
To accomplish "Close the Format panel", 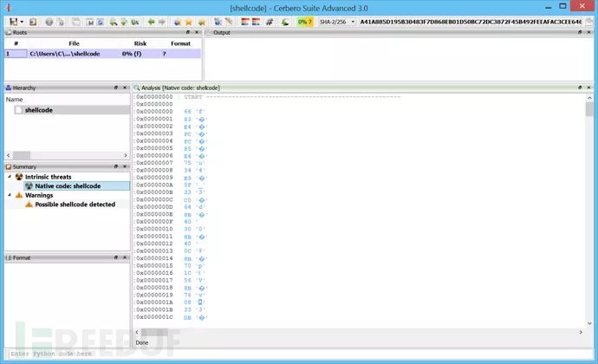I will click(125, 257).
